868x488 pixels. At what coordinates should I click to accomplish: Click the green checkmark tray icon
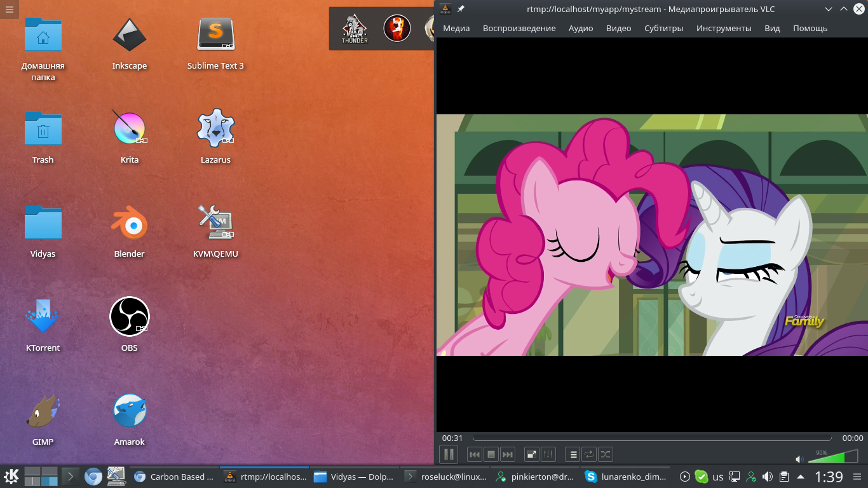(702, 477)
